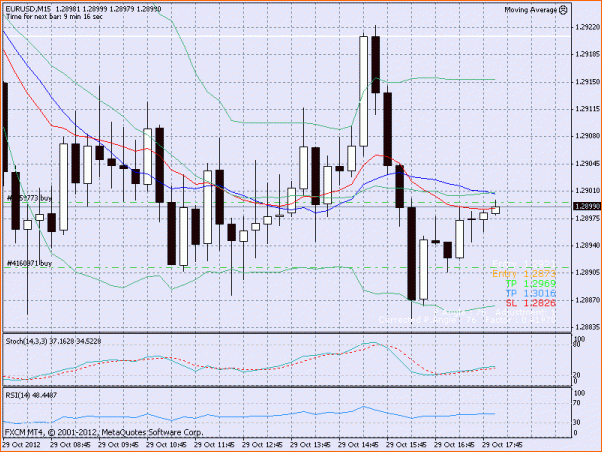
Task: Click the 70 level on RSI scale
Action: point(577,403)
